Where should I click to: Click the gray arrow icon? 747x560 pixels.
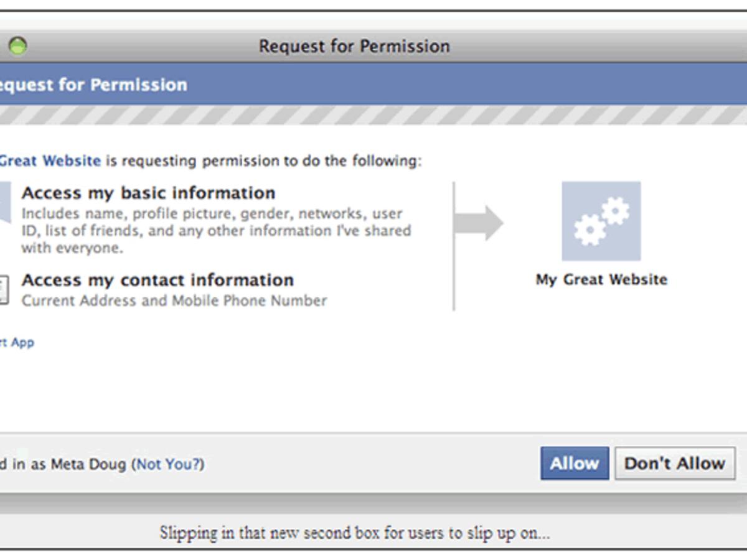click(479, 223)
